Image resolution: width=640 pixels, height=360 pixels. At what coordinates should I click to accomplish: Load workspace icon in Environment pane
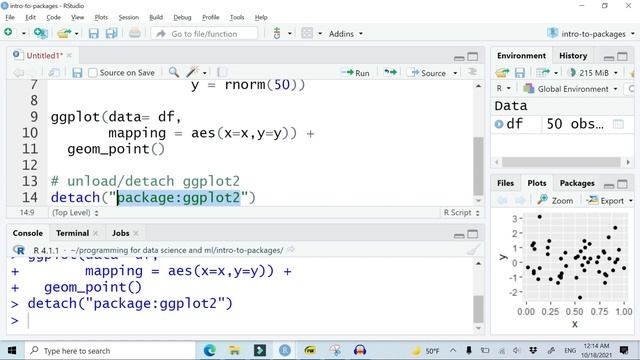[502, 73]
